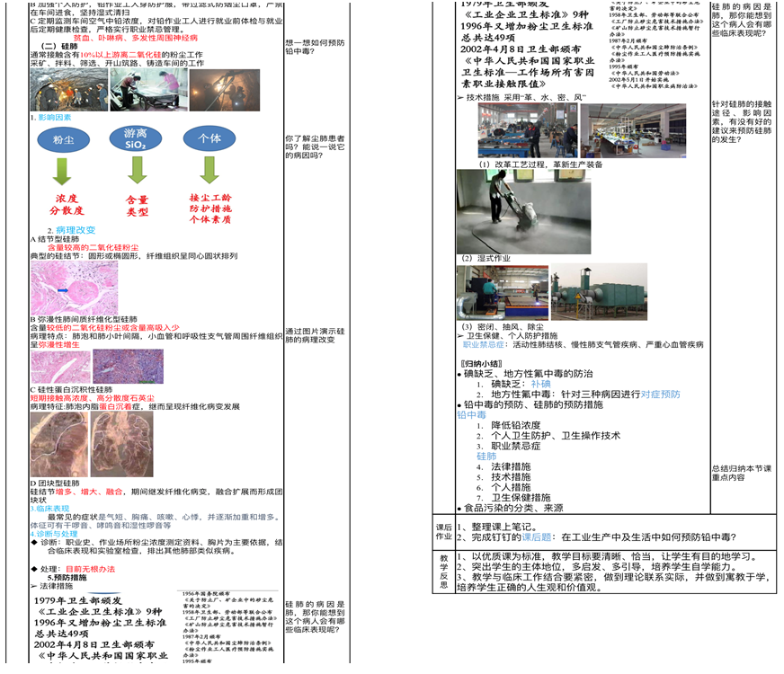The image size is (784, 674).
Task: Select the line B 弥漫性肺间质纤维化型硅肺
Action: click(84, 319)
